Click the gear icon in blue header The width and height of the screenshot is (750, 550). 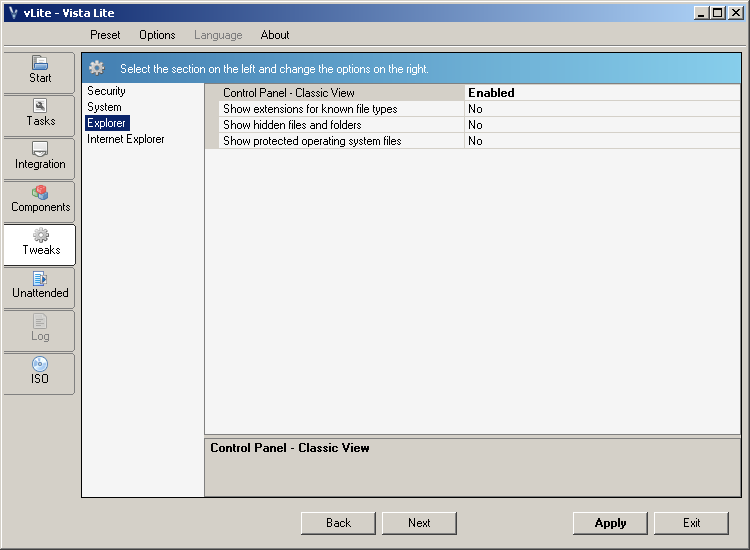(97, 68)
